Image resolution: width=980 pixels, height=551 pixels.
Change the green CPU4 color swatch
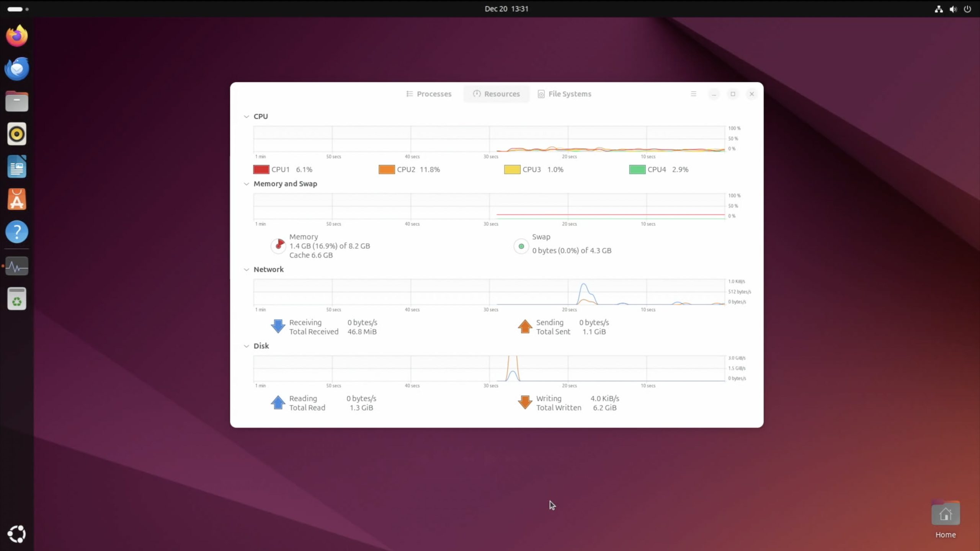[637, 170]
